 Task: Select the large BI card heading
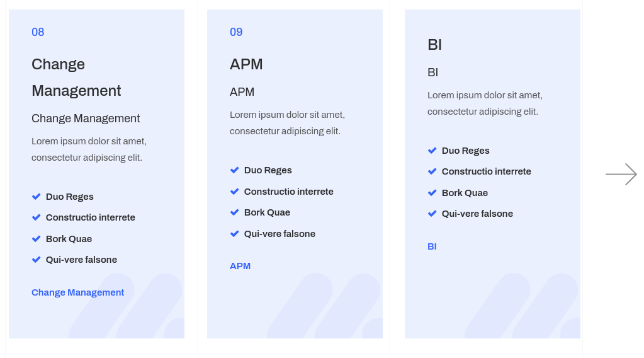(x=434, y=45)
